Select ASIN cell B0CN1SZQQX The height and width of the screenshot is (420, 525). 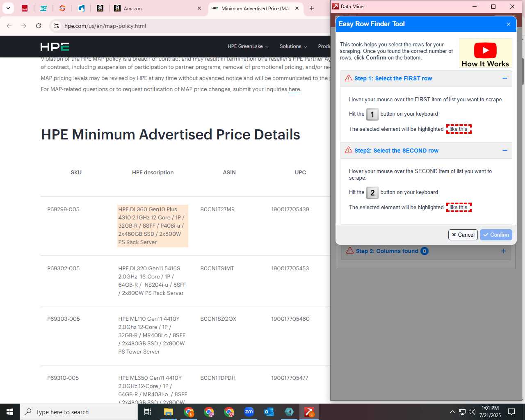point(218,319)
